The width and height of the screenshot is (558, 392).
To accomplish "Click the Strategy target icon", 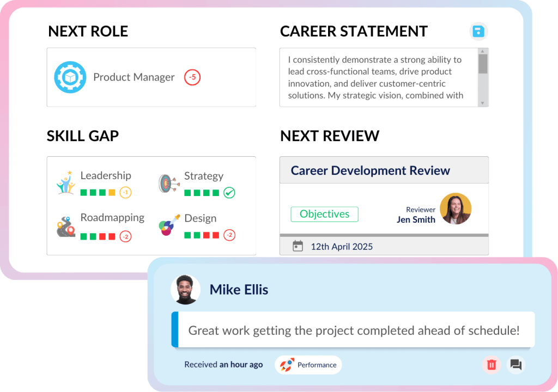I will pos(168,183).
